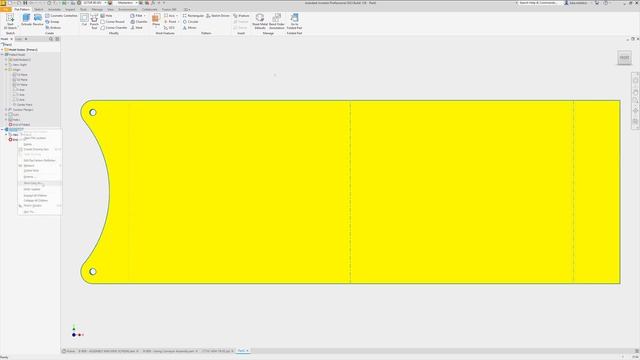
Task: Click the browser search magnifier icon
Action: coord(51,39)
